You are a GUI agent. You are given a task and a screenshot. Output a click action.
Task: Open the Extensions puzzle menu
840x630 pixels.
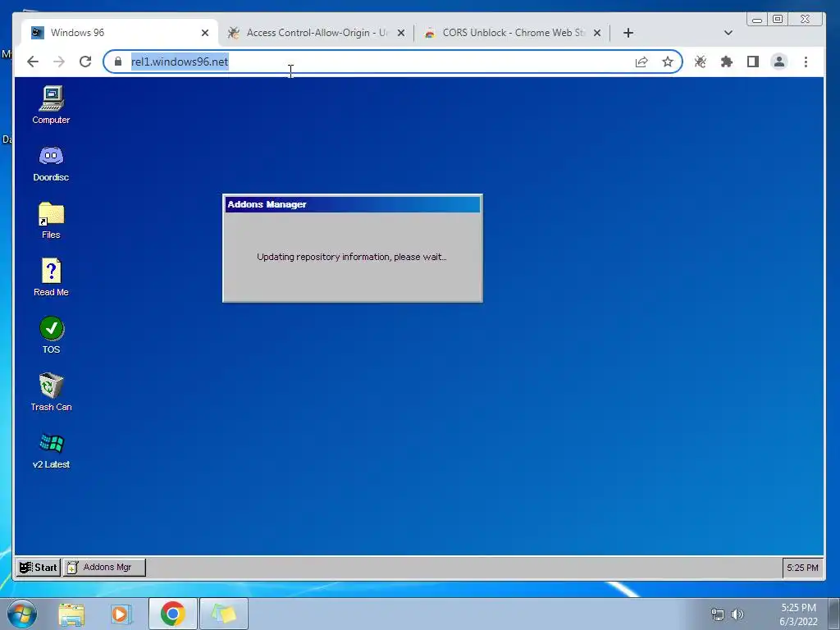pyautogui.click(x=727, y=62)
